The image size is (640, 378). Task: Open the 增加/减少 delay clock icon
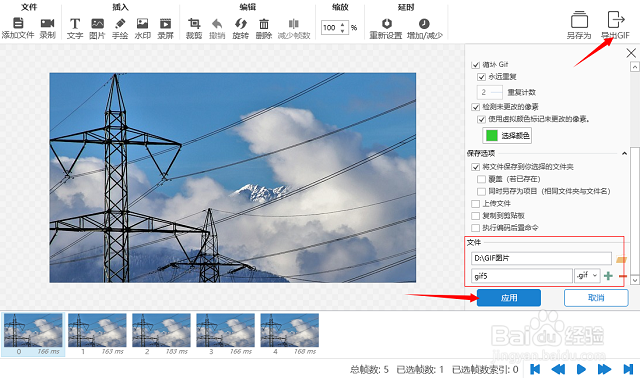[x=424, y=23]
